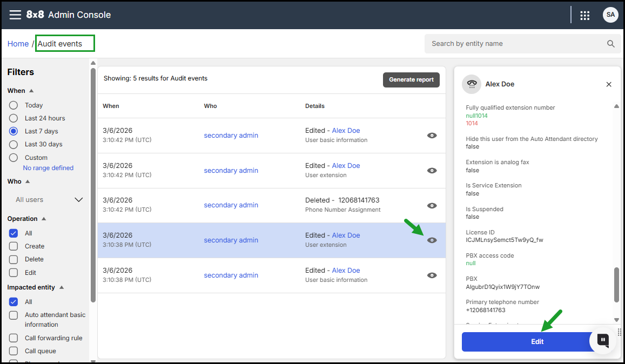The height and width of the screenshot is (364, 625).
Task: Close the Alex Doe details panel
Action: click(609, 84)
